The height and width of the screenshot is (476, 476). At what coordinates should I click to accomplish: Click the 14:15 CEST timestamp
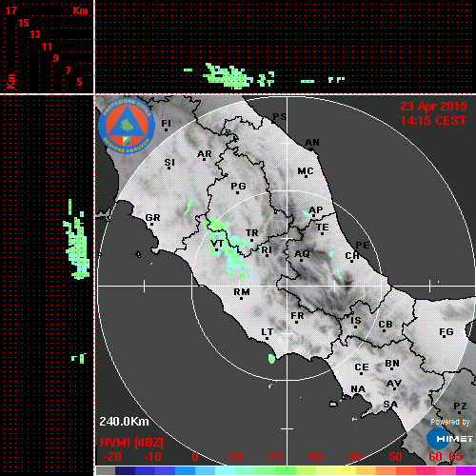(x=433, y=121)
